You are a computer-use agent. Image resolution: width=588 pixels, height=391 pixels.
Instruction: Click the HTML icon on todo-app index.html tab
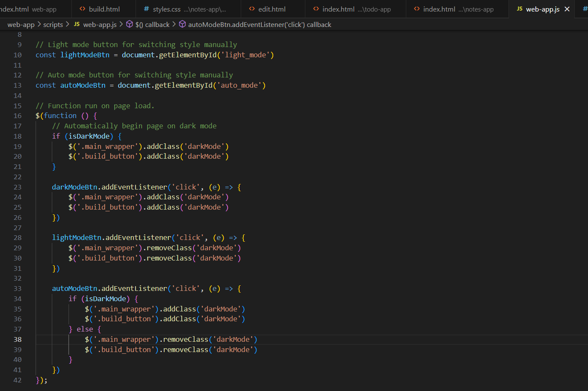pyautogui.click(x=316, y=9)
